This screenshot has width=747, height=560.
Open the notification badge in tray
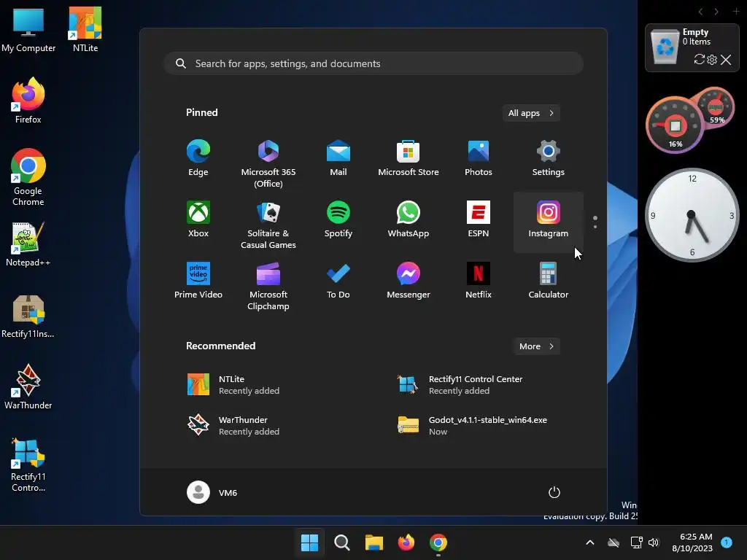tap(727, 542)
